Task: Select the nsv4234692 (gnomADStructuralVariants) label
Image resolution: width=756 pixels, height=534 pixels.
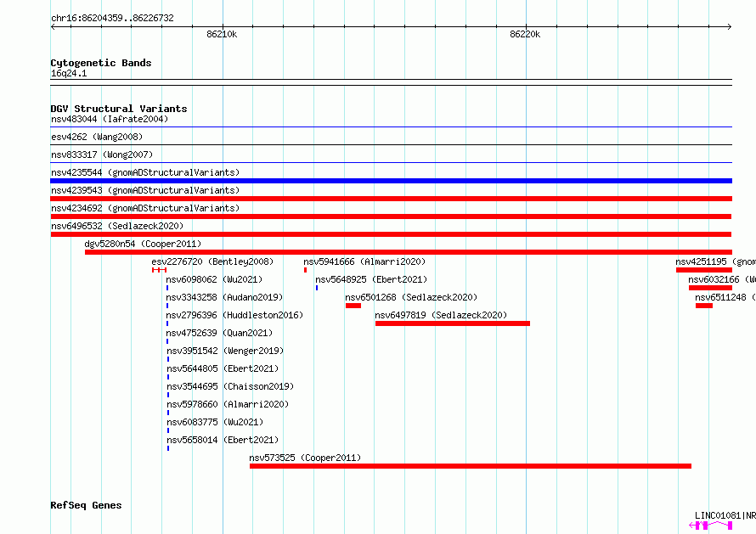Action: pos(145,208)
